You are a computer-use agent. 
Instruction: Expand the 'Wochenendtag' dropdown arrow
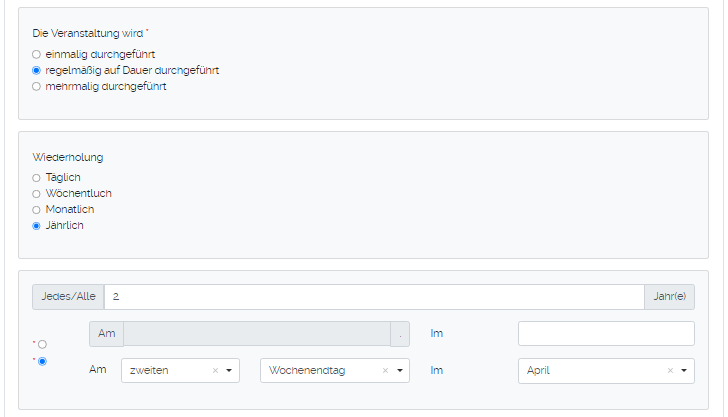click(x=400, y=371)
